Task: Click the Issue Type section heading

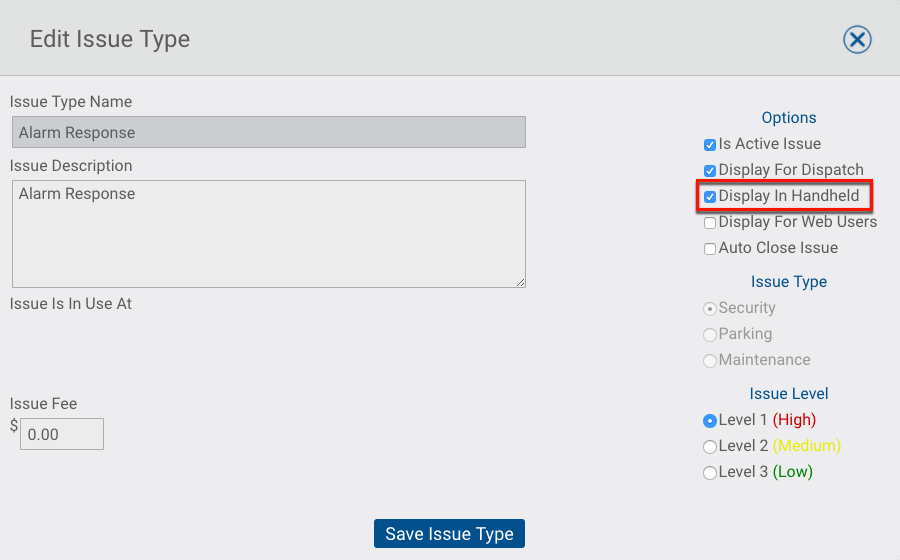Action: coord(789,282)
